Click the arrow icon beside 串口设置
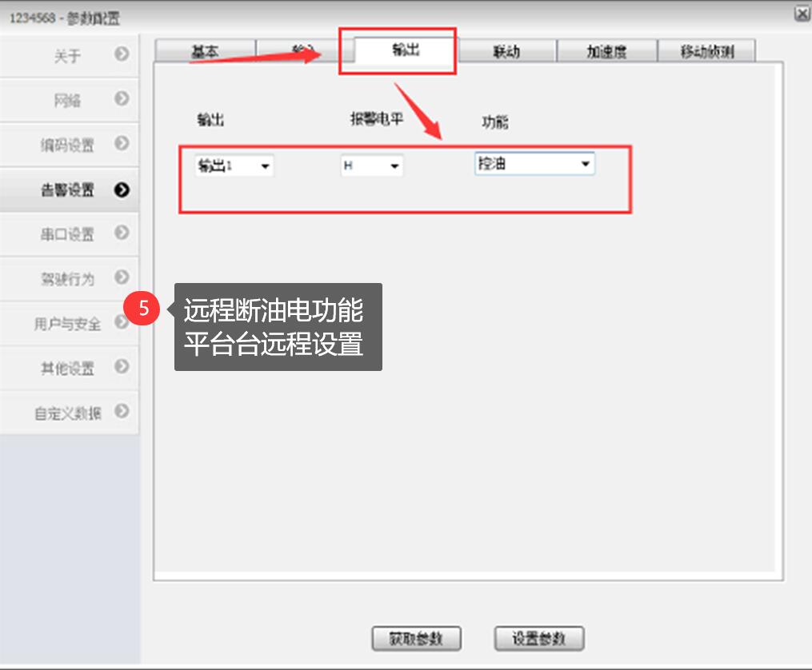 click(x=122, y=233)
